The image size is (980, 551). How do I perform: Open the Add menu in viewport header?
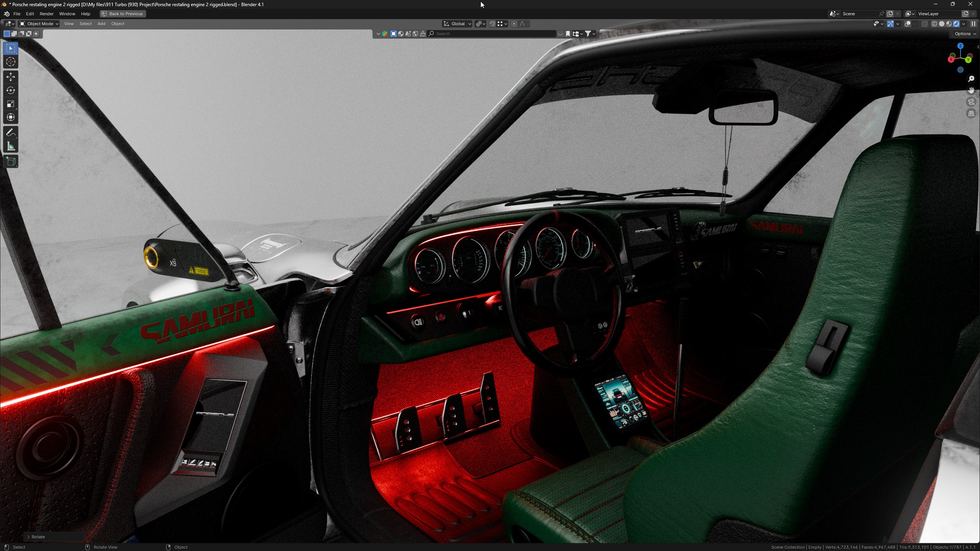[101, 24]
